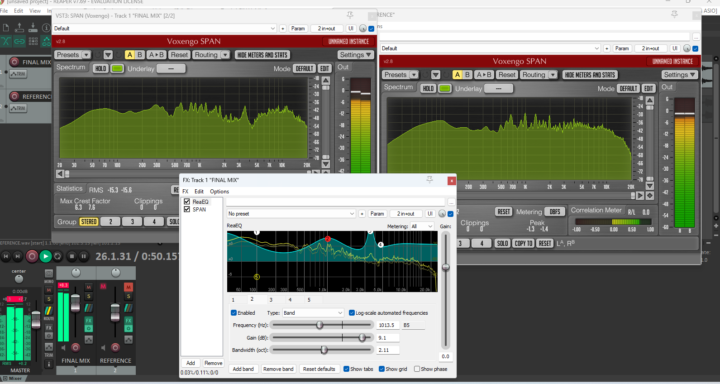Open the Options menu in FX chain window

pyautogui.click(x=219, y=192)
